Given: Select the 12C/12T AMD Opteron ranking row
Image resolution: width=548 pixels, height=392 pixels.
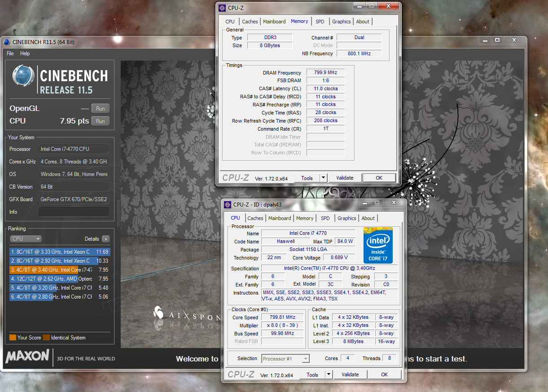Looking at the screenshot, I should click(59, 279).
